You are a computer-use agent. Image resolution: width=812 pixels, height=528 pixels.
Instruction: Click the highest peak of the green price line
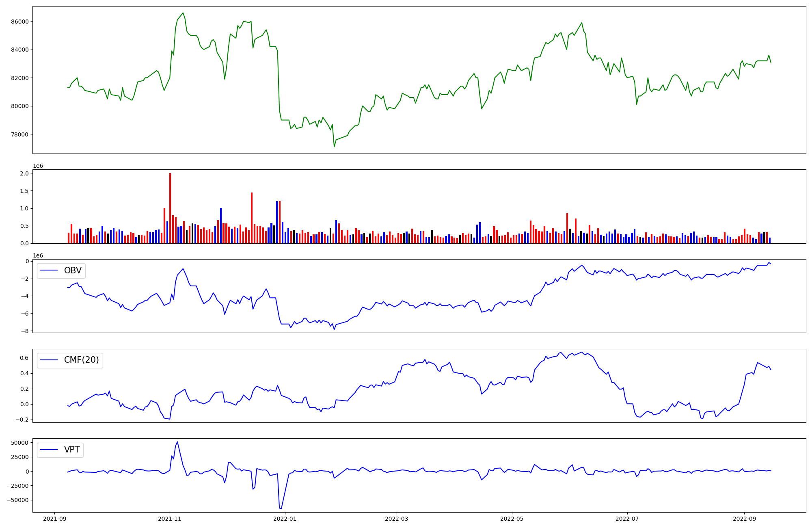[183, 13]
